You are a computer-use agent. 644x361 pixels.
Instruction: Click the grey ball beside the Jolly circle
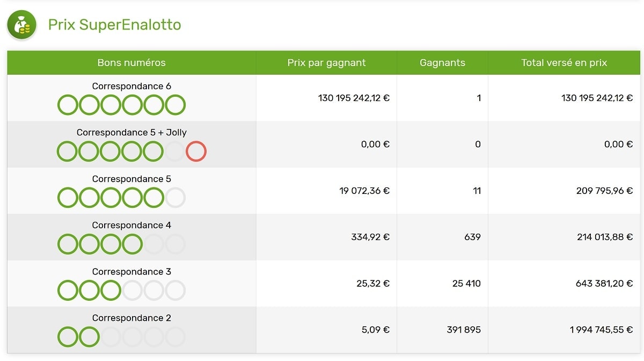point(174,151)
